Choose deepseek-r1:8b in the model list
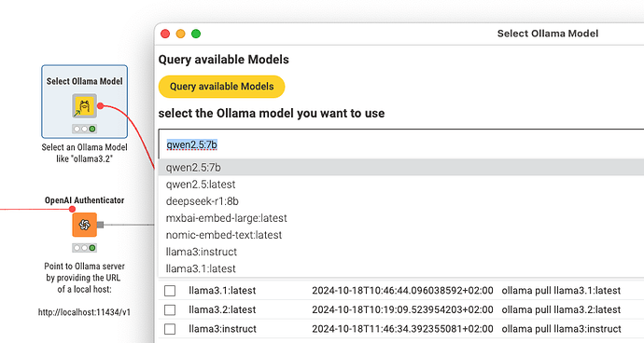The height and width of the screenshot is (343, 644). [400, 201]
